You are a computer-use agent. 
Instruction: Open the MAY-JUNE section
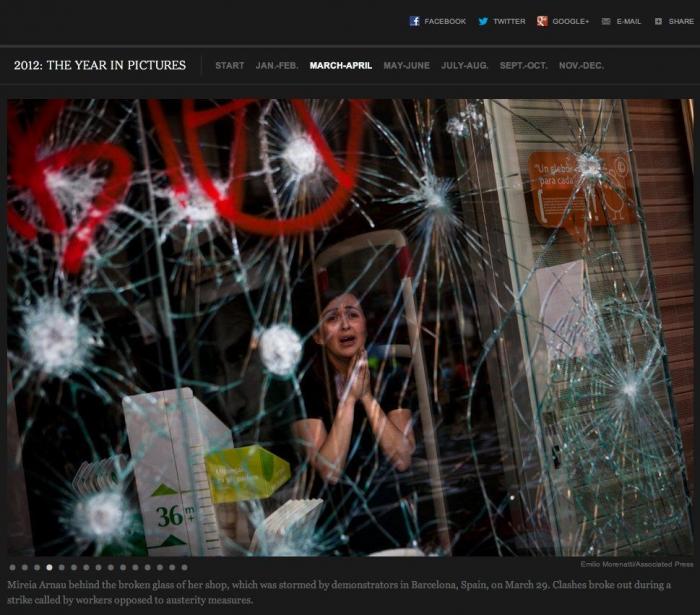tap(407, 66)
